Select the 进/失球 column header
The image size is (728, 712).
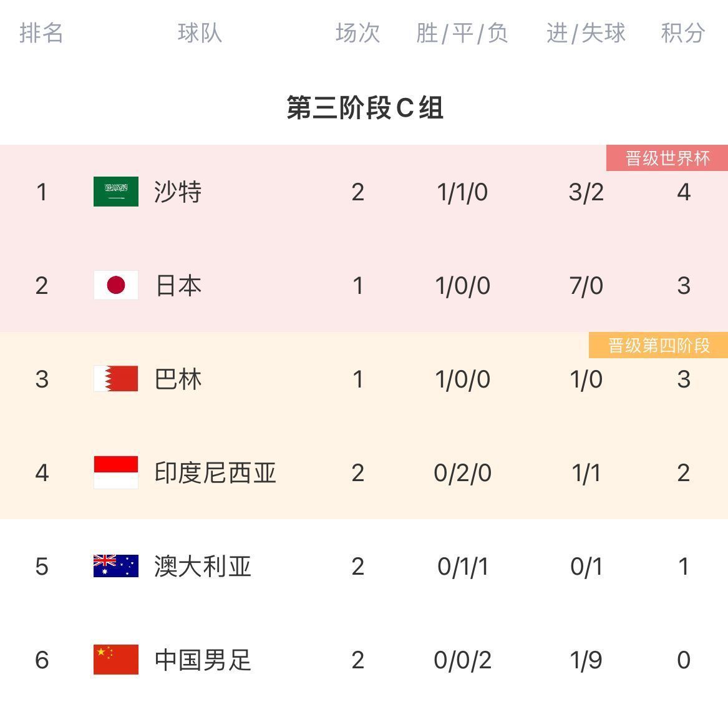click(x=586, y=33)
